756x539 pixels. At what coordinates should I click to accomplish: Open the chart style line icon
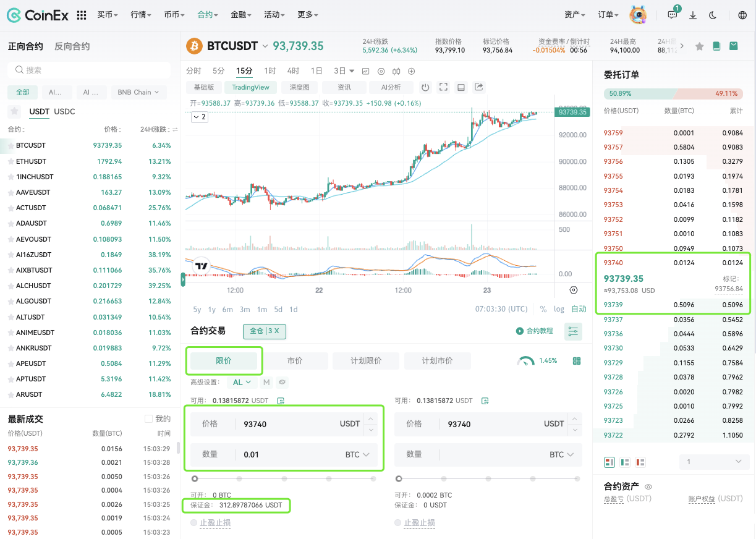pyautogui.click(x=366, y=71)
